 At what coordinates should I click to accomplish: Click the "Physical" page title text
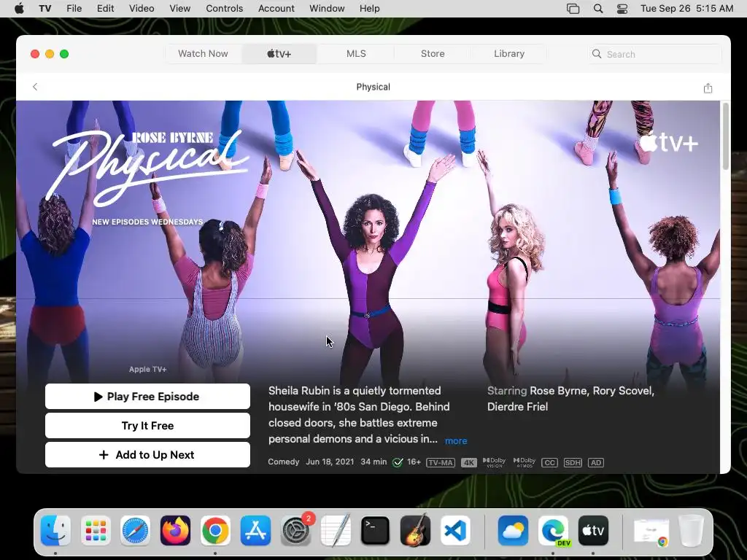(x=373, y=87)
